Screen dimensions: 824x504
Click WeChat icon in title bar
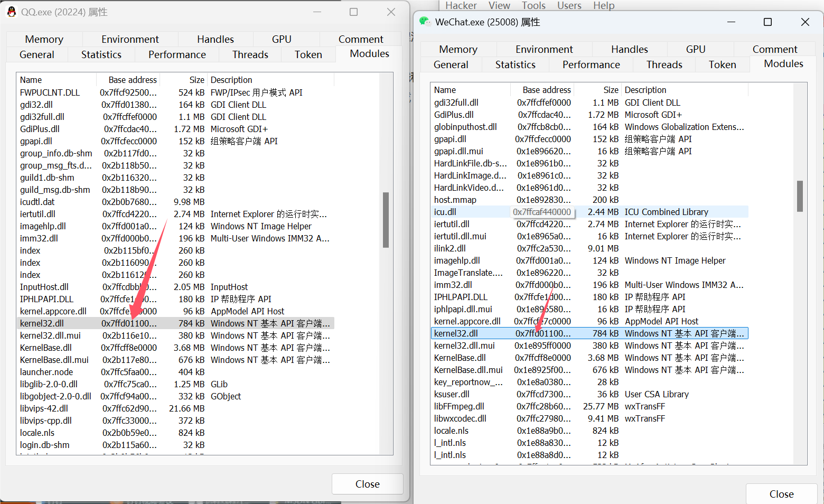click(425, 22)
